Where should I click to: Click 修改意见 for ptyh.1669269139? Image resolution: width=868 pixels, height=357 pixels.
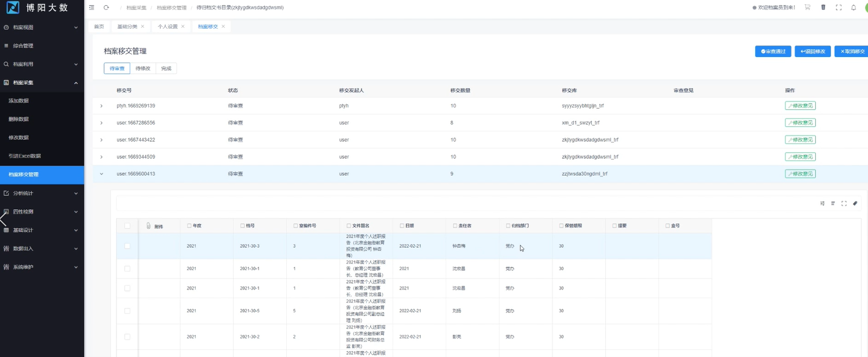801,106
